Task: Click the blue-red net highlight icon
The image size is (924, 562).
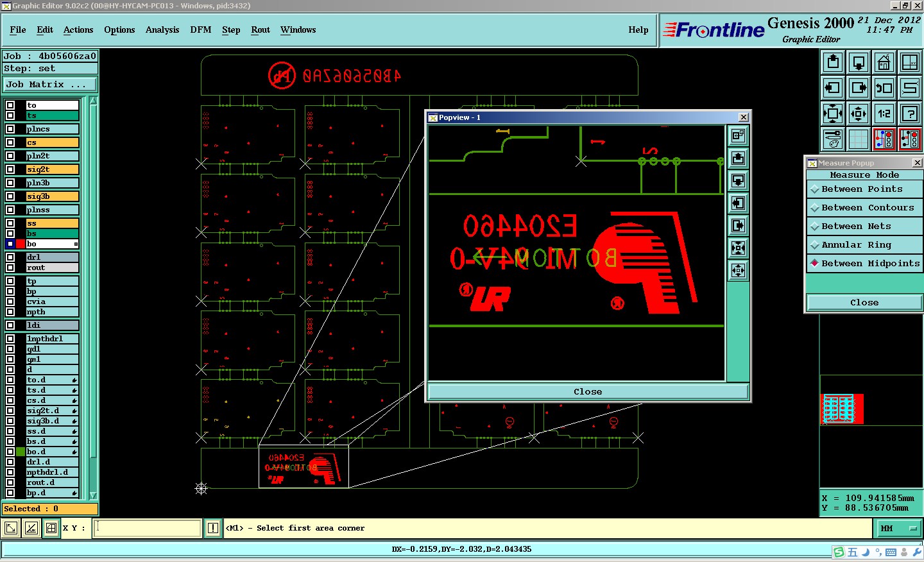Action: 884,139
